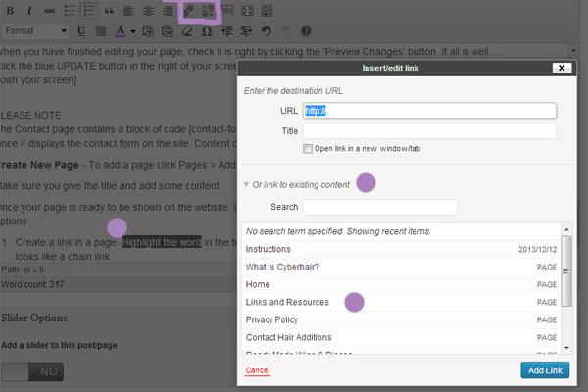Apply blockquote formatting
This screenshot has height=392, width=588.
pos(109,11)
